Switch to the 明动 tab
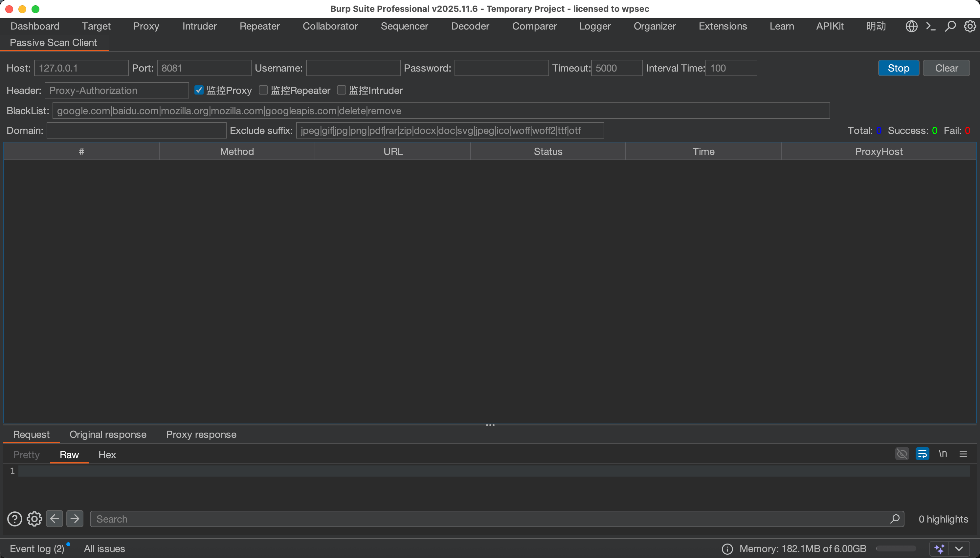 [876, 26]
